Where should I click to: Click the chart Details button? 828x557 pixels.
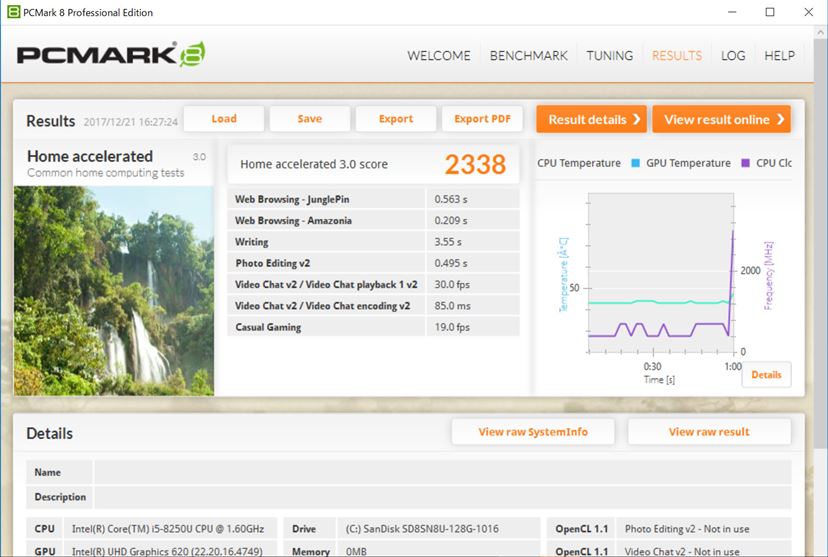pyautogui.click(x=766, y=375)
